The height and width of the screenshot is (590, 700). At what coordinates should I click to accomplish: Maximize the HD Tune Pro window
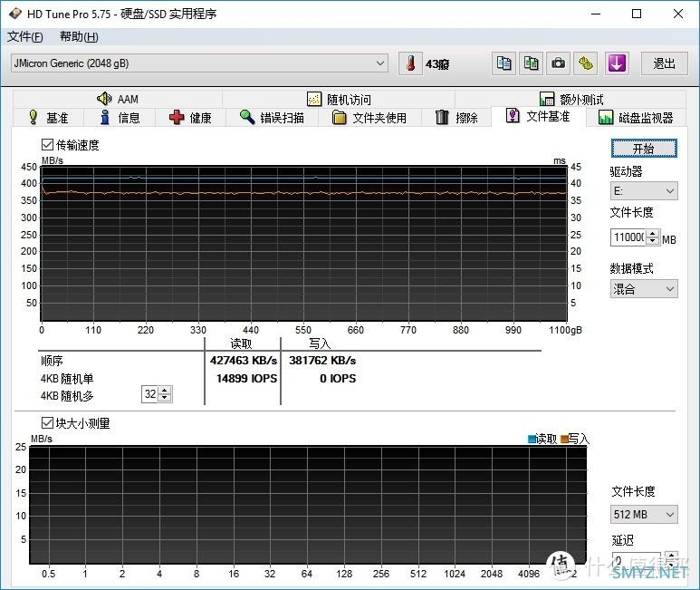tap(637, 14)
